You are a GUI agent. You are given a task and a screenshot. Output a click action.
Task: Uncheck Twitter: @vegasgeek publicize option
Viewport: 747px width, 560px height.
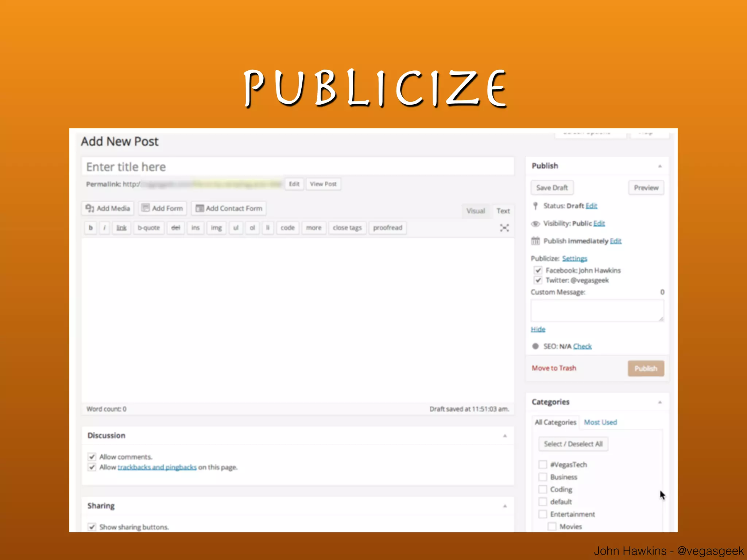click(x=538, y=280)
